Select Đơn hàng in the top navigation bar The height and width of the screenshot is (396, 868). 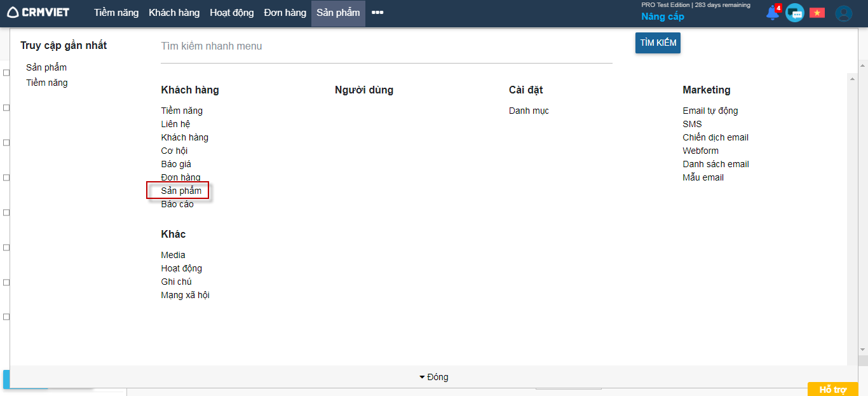285,13
